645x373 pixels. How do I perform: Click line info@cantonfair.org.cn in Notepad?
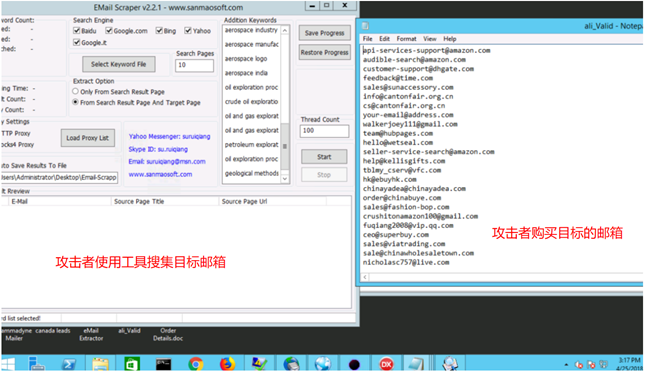pyautogui.click(x=408, y=97)
